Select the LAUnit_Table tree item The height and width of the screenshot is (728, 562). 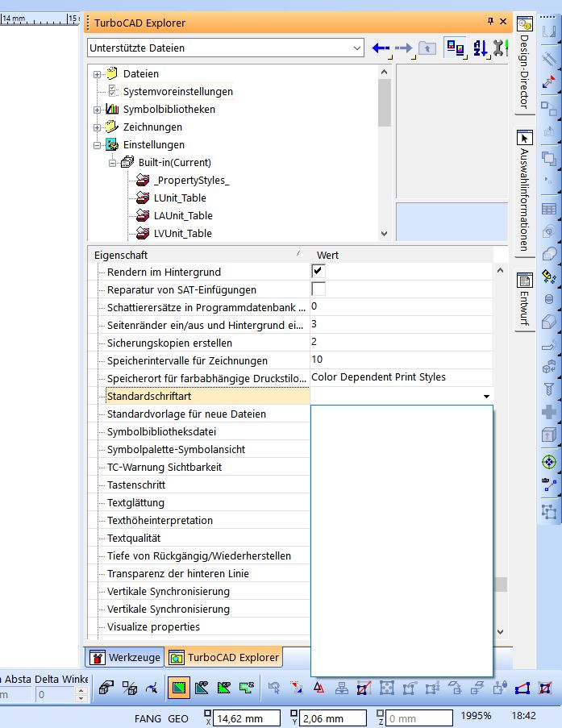click(x=183, y=215)
